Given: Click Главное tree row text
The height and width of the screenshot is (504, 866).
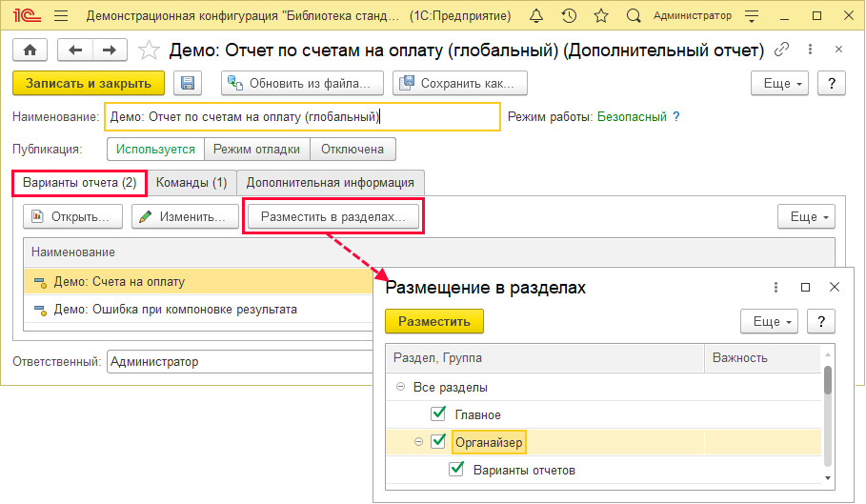Looking at the screenshot, I should 477,415.
